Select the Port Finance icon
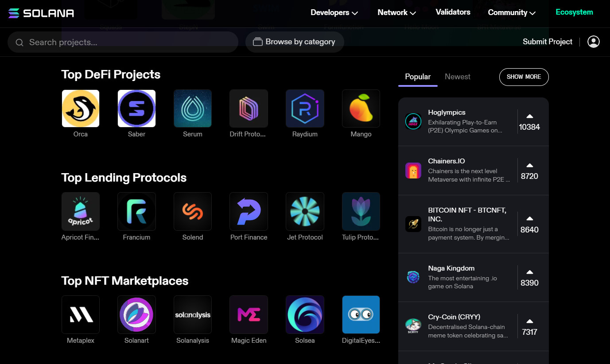Screen dimensions: 610x364 pyautogui.click(x=249, y=211)
